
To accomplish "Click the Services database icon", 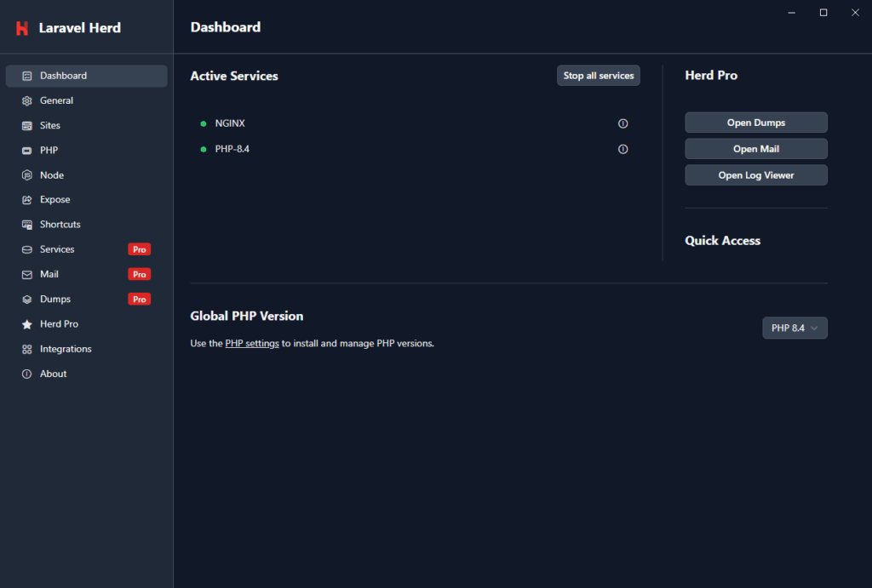I will tap(26, 249).
